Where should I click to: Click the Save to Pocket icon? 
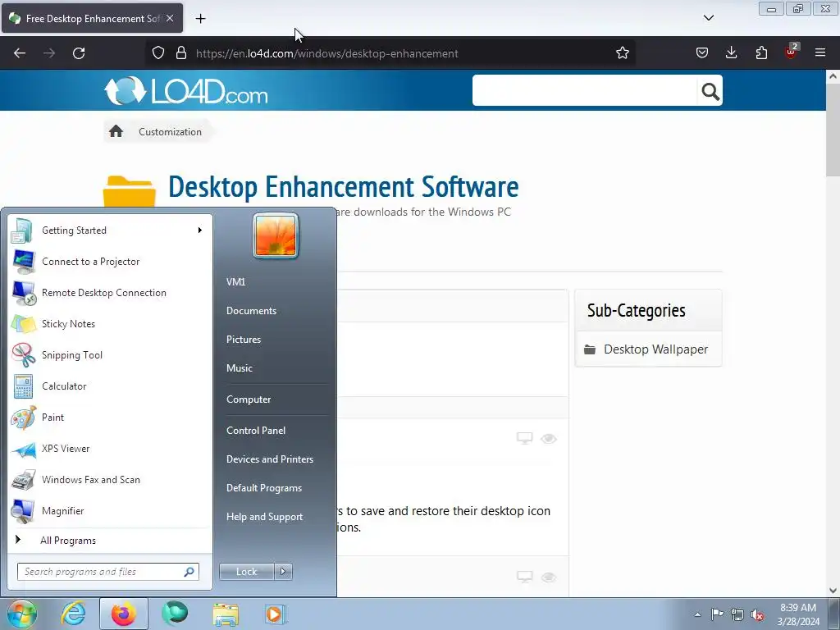702,53
